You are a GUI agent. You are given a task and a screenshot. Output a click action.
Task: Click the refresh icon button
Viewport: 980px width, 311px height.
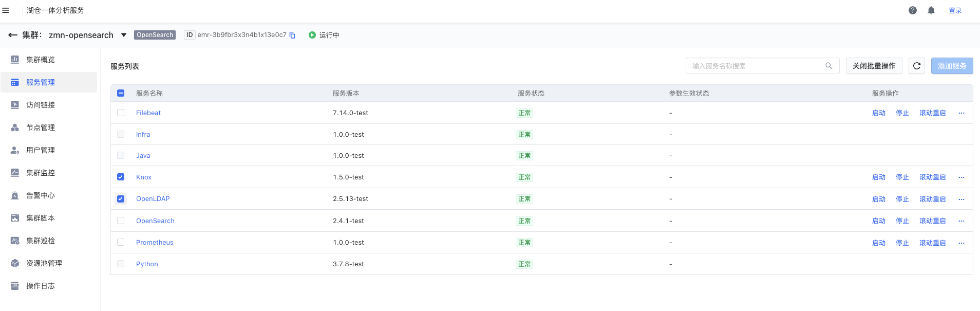point(917,66)
